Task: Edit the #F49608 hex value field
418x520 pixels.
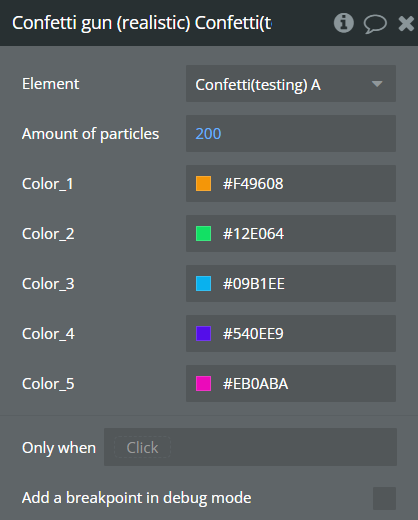Action: tap(291, 184)
